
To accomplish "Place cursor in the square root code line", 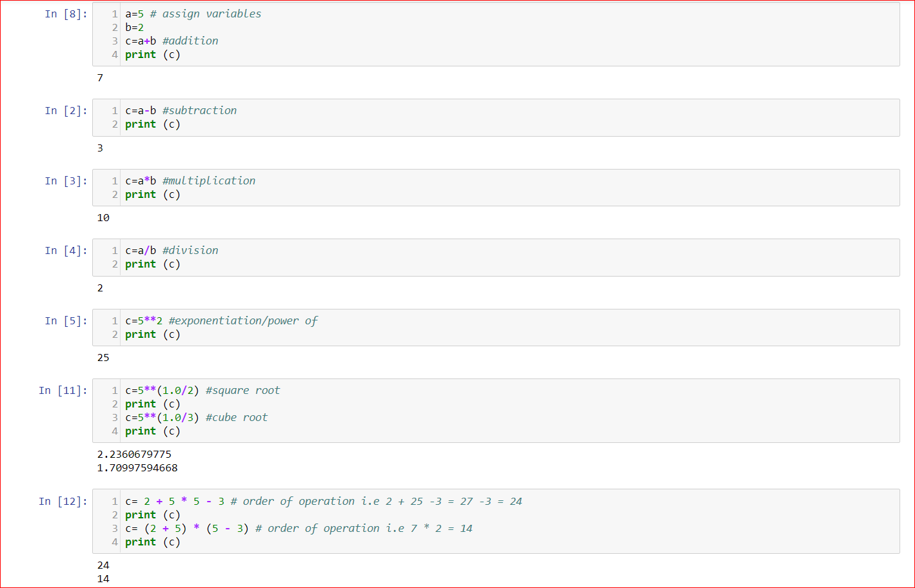I will [202, 391].
